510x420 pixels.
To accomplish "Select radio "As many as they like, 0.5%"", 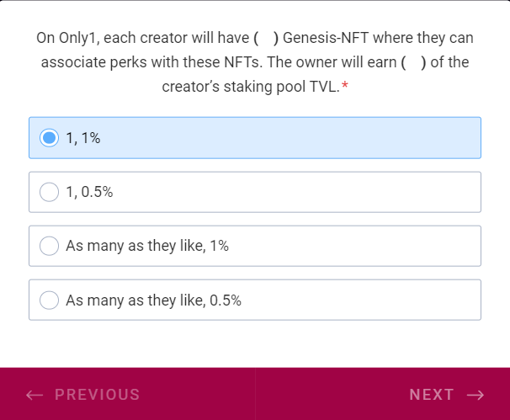I will [50, 300].
